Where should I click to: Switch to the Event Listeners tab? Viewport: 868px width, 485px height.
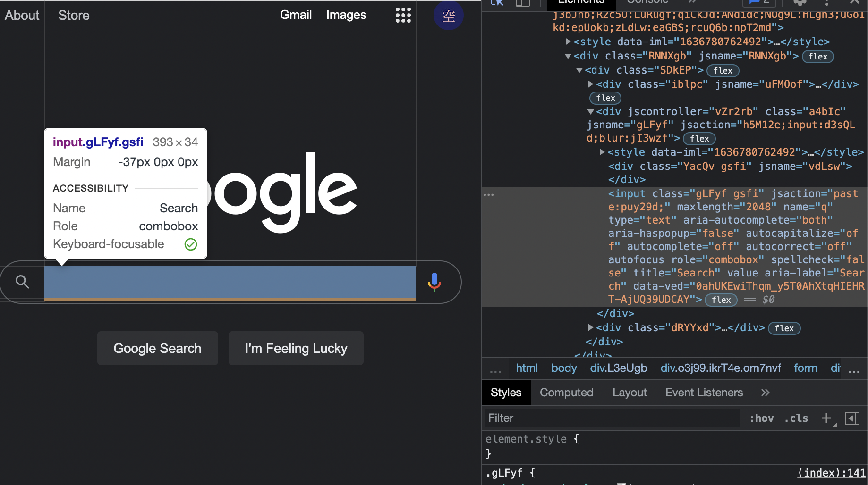[704, 393]
